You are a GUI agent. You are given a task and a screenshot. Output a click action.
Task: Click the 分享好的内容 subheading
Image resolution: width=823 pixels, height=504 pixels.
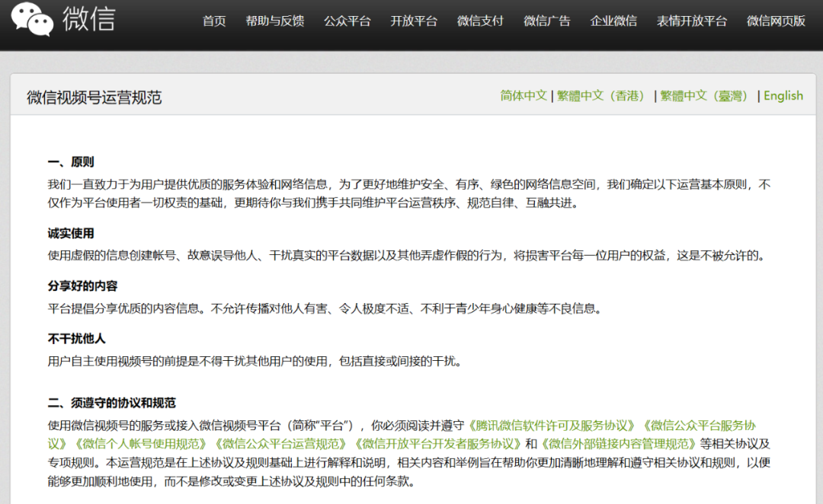pos(82,285)
